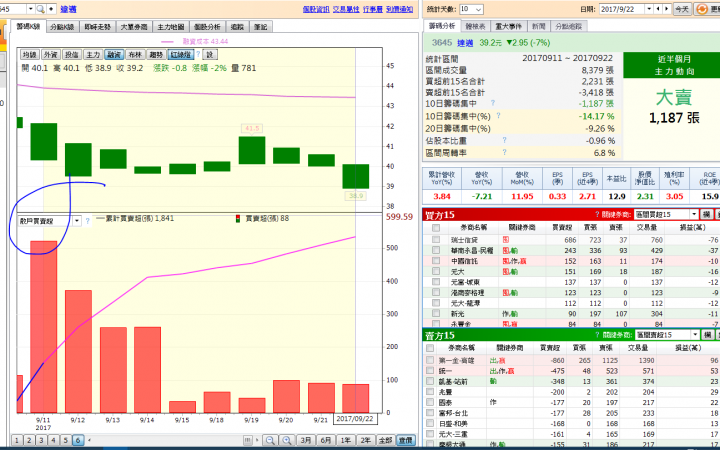720x450 pixels.
Task: Check the 瑞士信貸 row checkbox in 買方15
Action: click(436, 240)
